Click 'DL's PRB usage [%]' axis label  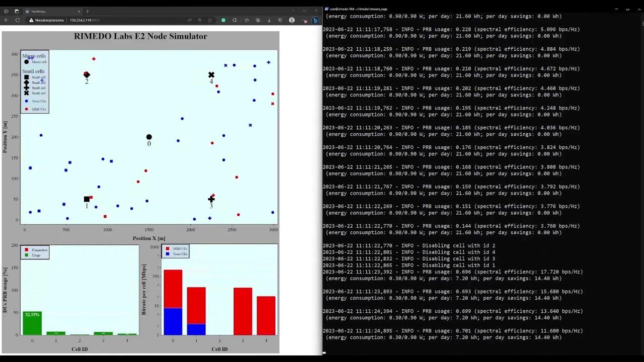[6, 290]
